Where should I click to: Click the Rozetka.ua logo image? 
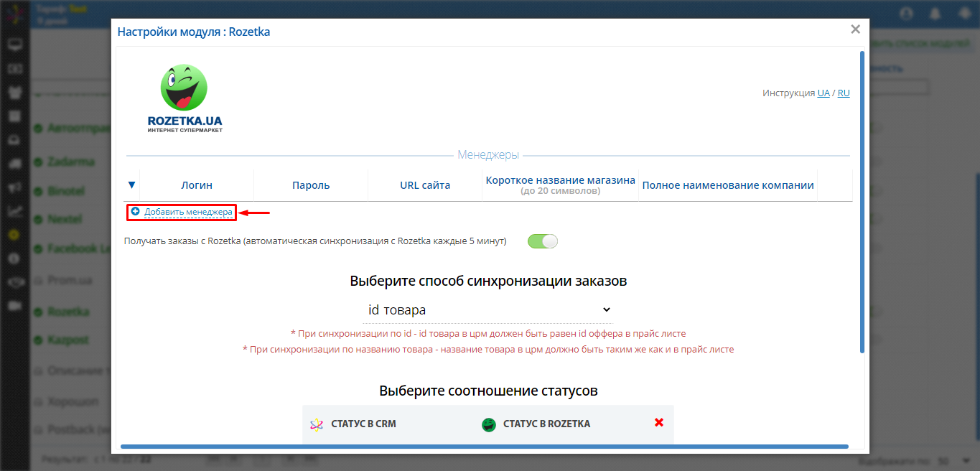[185, 98]
